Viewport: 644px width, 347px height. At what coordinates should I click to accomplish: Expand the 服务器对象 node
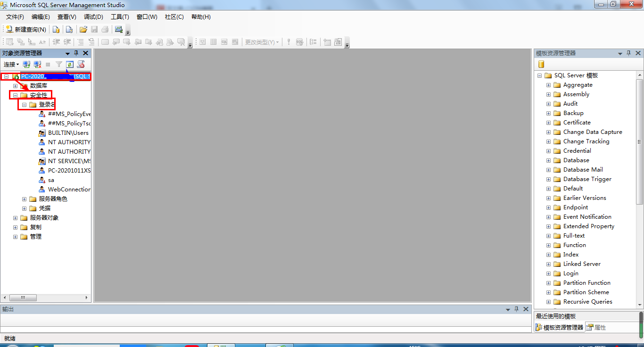(15, 218)
